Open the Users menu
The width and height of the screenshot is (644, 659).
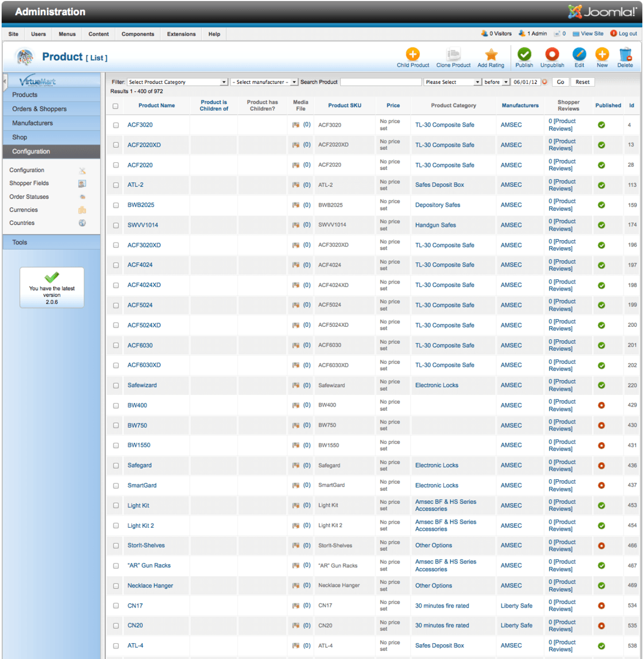coord(38,34)
